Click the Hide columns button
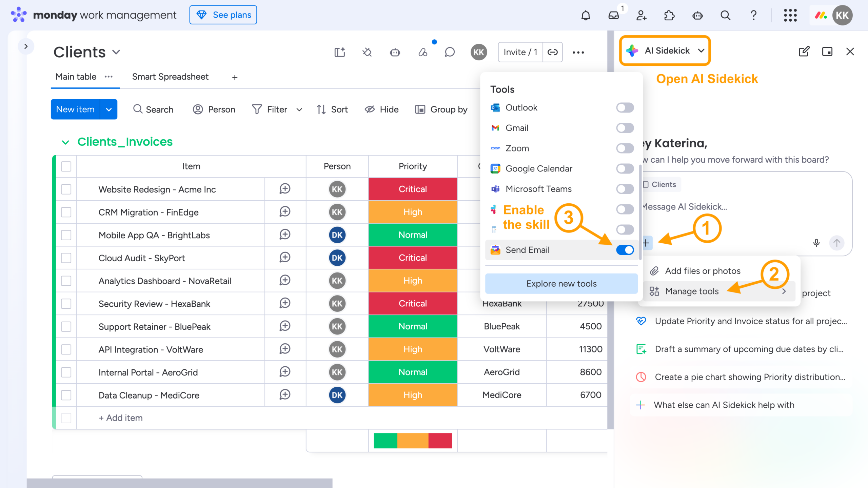 [x=382, y=109]
